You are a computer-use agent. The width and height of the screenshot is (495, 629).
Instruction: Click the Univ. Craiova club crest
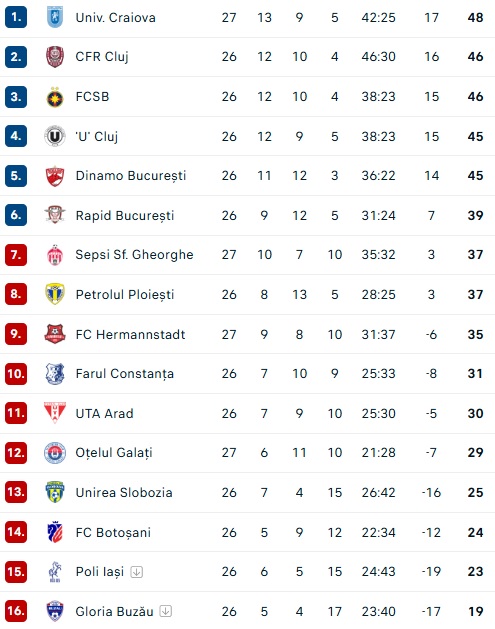click(55, 17)
